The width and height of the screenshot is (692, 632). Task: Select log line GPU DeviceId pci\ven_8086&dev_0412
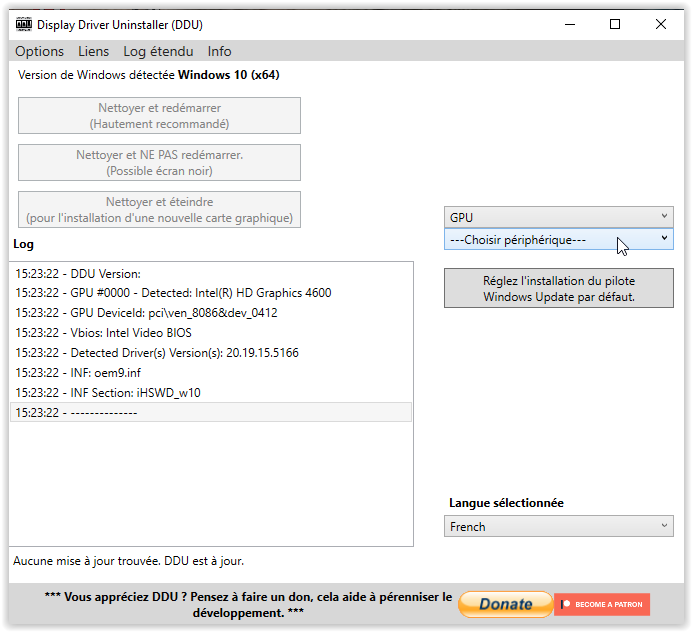tap(211, 313)
